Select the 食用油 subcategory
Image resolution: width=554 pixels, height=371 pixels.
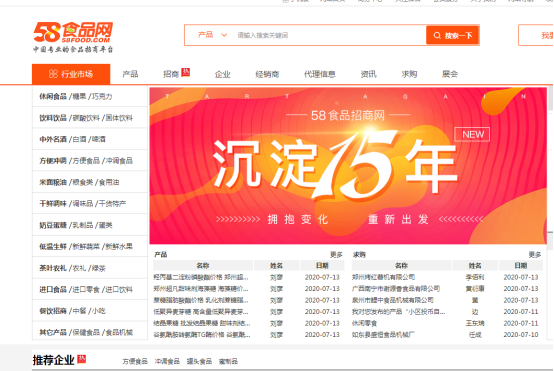[x=109, y=182]
